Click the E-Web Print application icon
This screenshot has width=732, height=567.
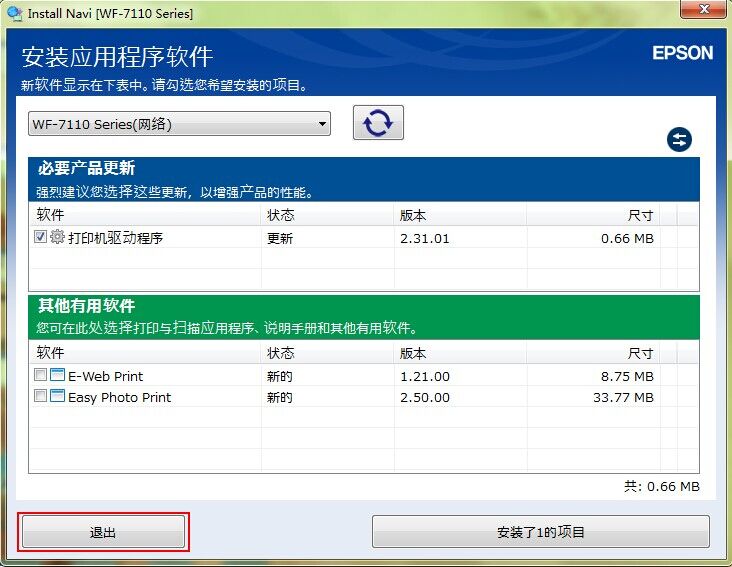[57, 375]
